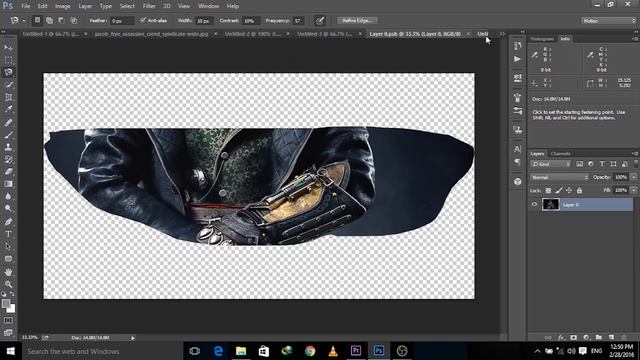Select the Pen tool
Viewport: 640px width, 360px height.
click(x=8, y=222)
